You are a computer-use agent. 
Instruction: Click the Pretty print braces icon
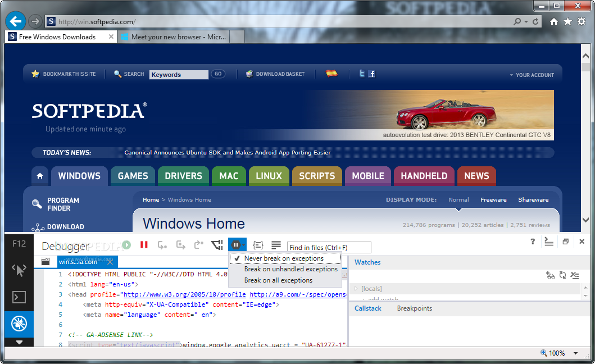(258, 245)
